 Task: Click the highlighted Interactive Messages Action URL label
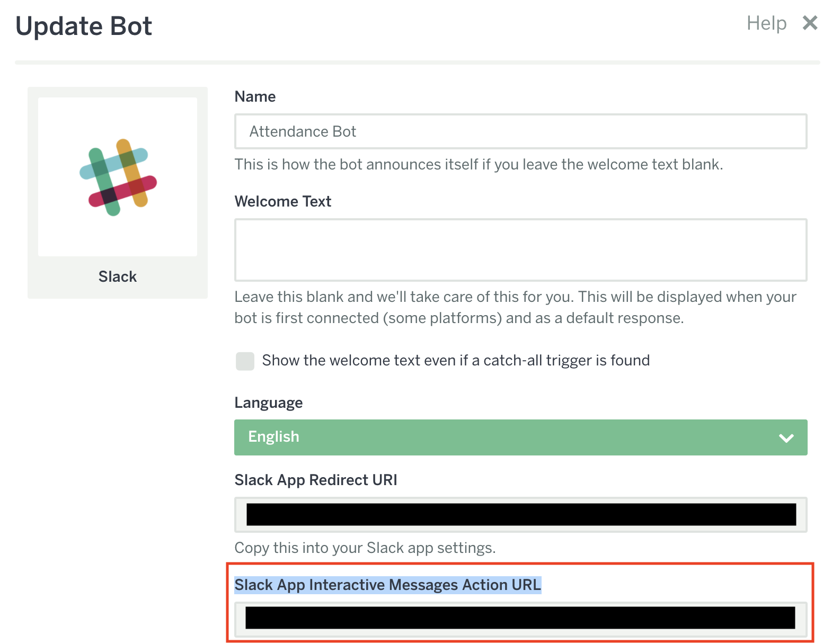click(x=387, y=585)
